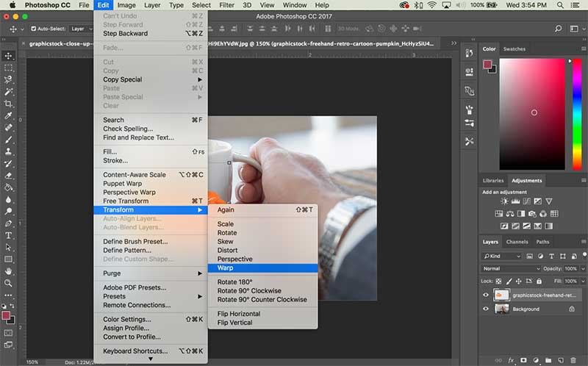The image size is (588, 366).
Task: Choose Flip Horizontal in Transform submenu
Action: click(263, 314)
